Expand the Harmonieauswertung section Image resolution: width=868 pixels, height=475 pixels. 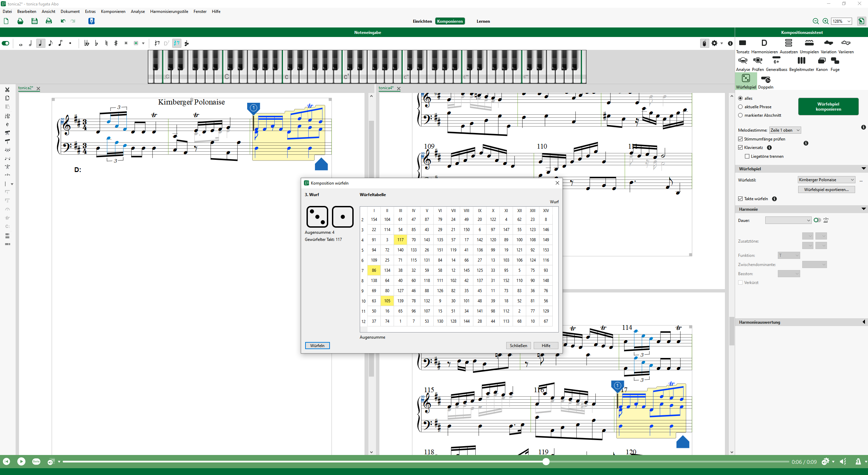click(864, 322)
